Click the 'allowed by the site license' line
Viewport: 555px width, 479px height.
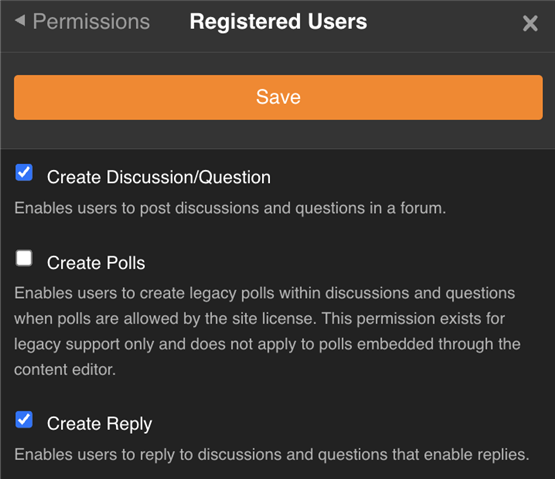pyautogui.click(x=259, y=319)
